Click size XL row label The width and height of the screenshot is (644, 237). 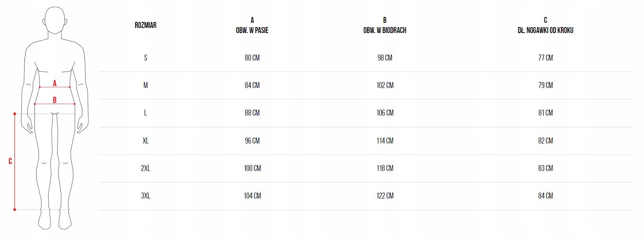tap(145, 141)
